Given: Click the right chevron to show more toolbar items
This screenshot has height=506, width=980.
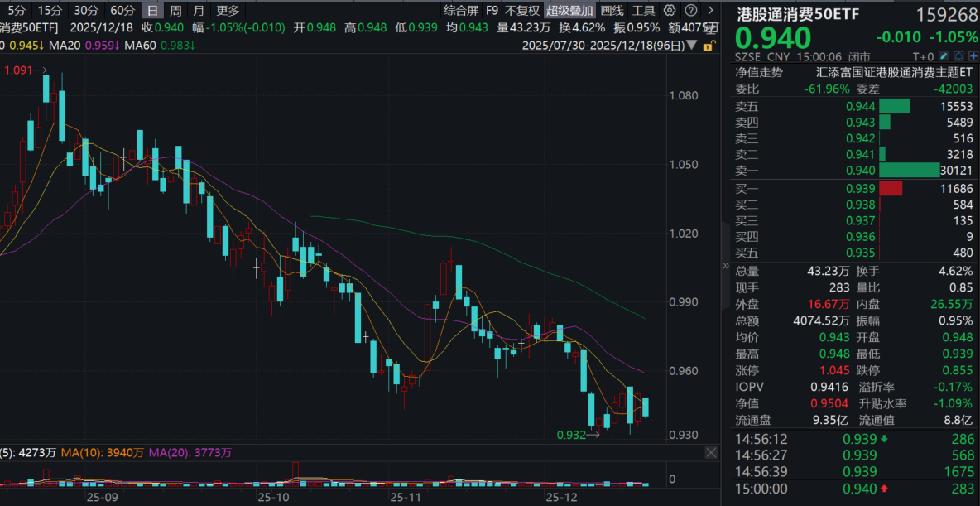Looking at the screenshot, I should tap(710, 10).
